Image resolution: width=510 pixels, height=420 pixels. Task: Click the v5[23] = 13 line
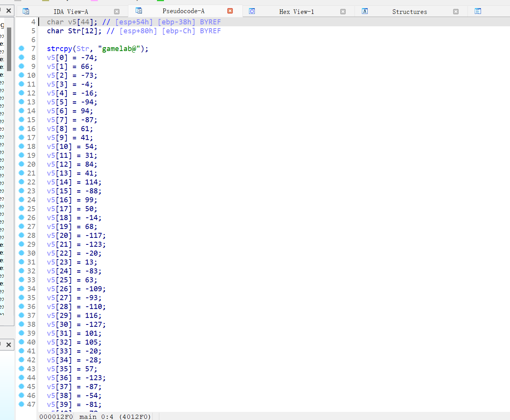(x=72, y=262)
